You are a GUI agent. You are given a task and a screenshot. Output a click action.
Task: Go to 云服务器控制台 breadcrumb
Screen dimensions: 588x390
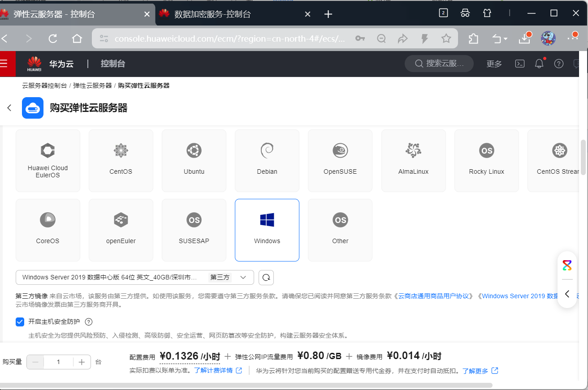click(x=44, y=86)
